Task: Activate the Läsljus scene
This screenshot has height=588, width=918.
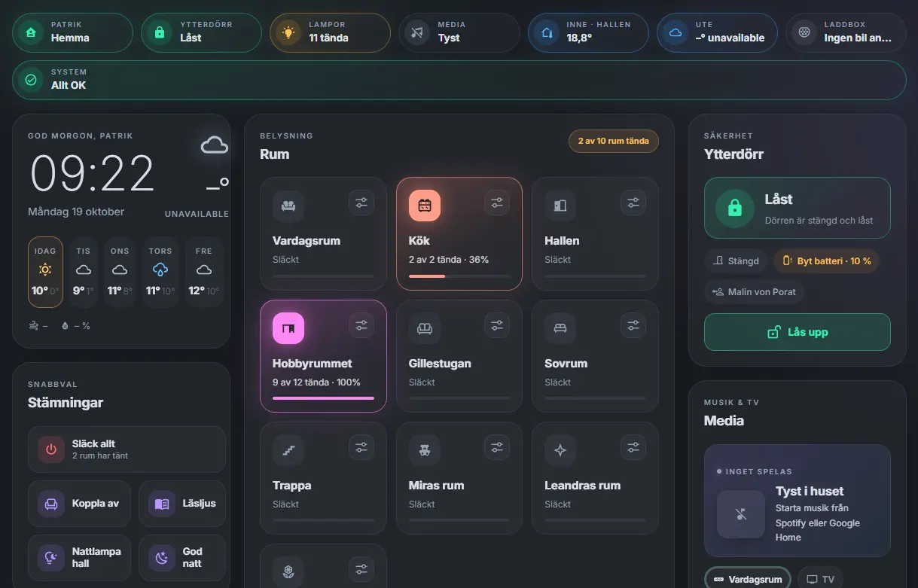Action: (x=182, y=504)
